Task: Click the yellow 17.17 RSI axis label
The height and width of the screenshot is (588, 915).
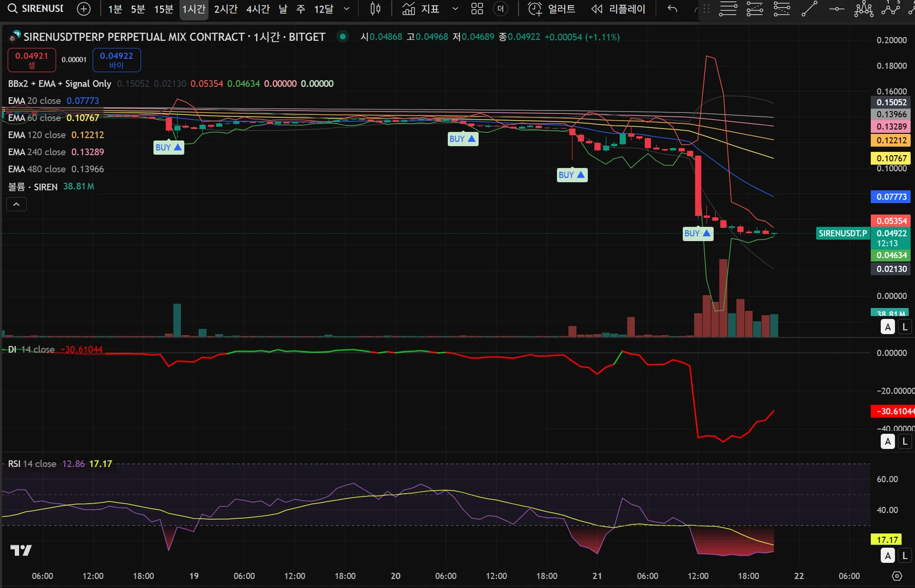Action: pos(887,540)
